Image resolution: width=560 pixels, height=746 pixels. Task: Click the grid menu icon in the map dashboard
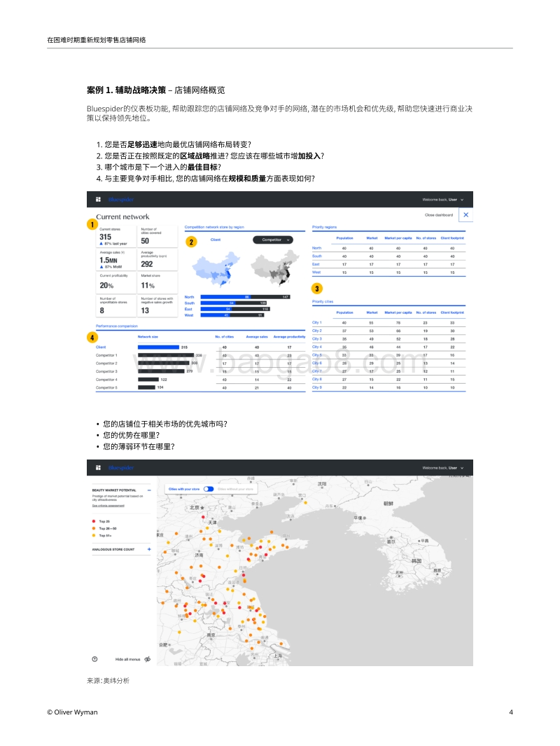[x=98, y=468]
